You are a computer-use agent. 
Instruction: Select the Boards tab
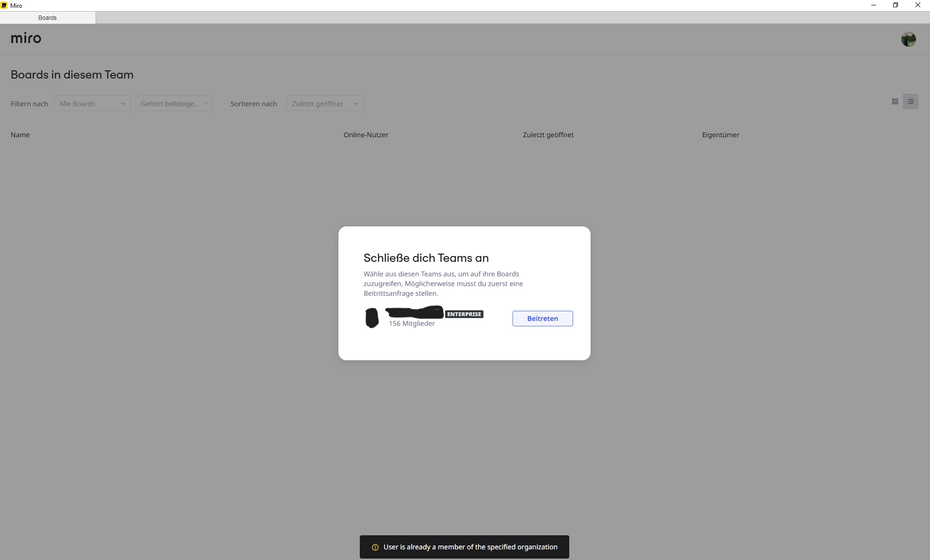[48, 17]
